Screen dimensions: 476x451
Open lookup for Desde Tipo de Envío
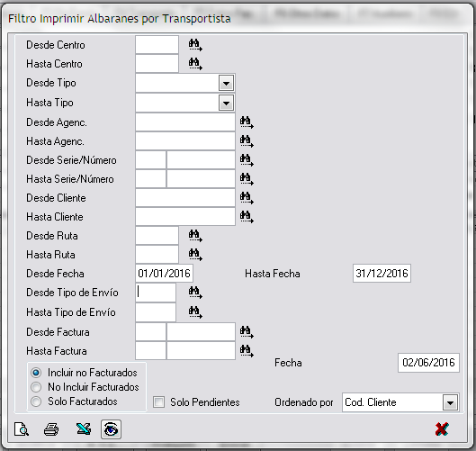pyautogui.click(x=195, y=293)
